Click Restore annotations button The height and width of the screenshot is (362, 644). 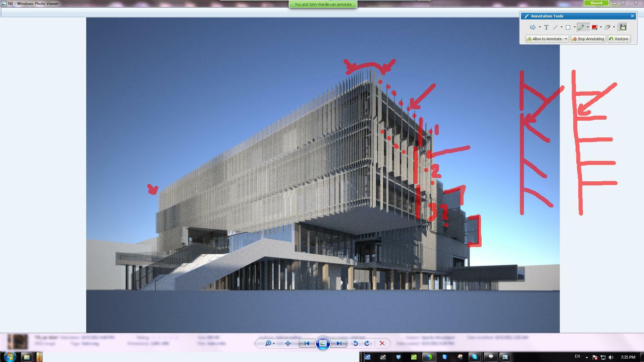pyautogui.click(x=619, y=39)
